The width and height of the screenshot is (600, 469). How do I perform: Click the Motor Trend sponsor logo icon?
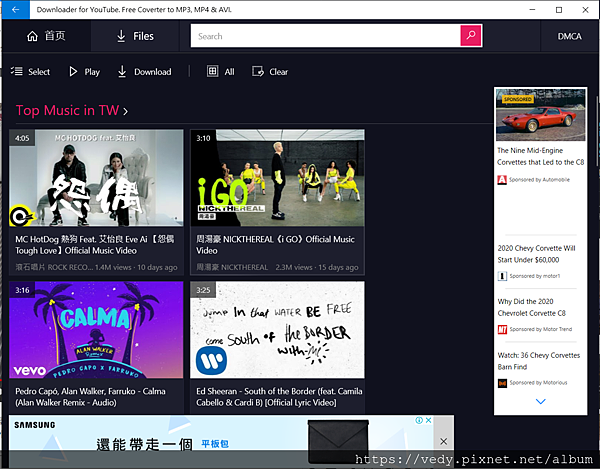click(502, 329)
